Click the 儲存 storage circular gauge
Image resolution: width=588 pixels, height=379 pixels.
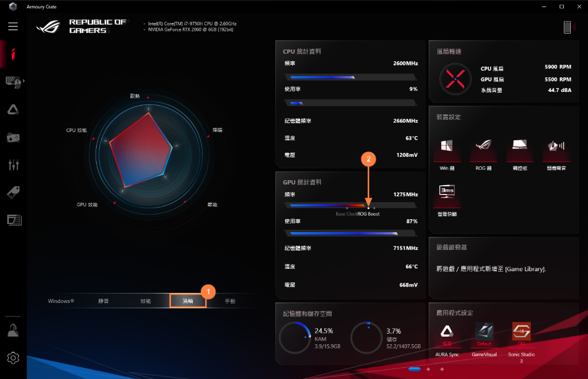coord(366,337)
